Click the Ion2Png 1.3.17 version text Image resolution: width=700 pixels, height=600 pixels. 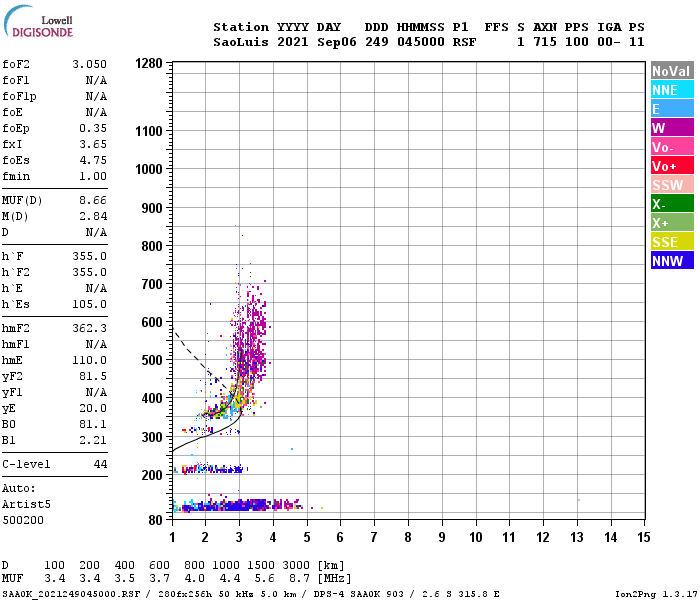(656, 594)
